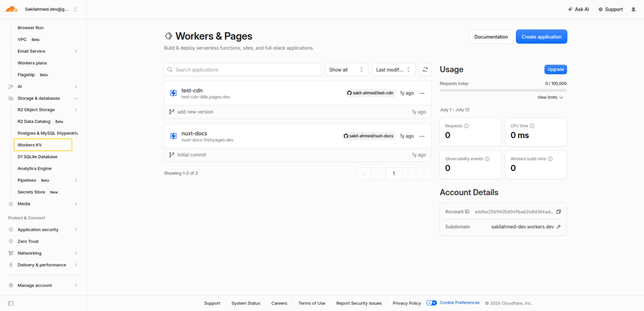
Task: Click the Requests info icon
Action: pos(466,126)
